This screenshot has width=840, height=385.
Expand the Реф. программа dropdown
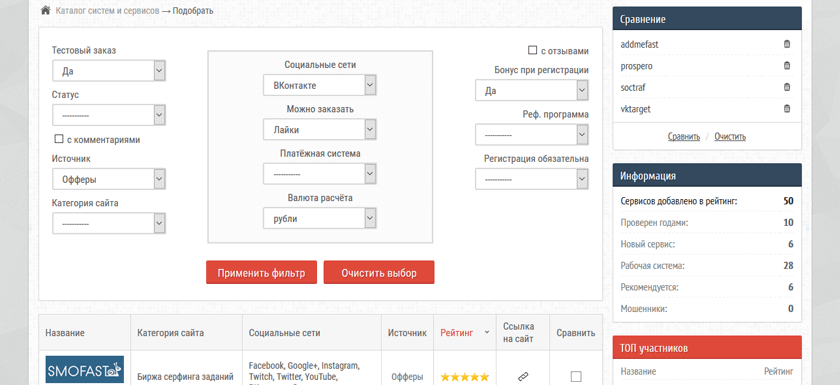[x=531, y=135]
